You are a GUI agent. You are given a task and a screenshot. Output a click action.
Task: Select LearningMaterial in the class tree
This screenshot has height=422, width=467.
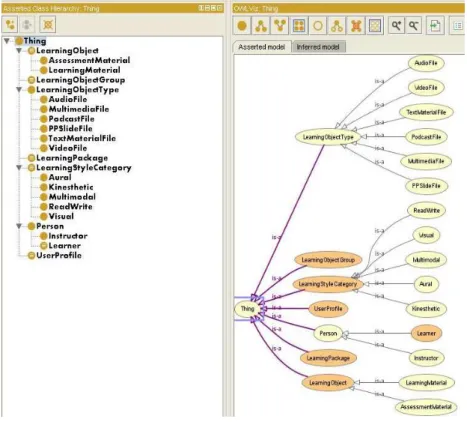click(x=84, y=70)
